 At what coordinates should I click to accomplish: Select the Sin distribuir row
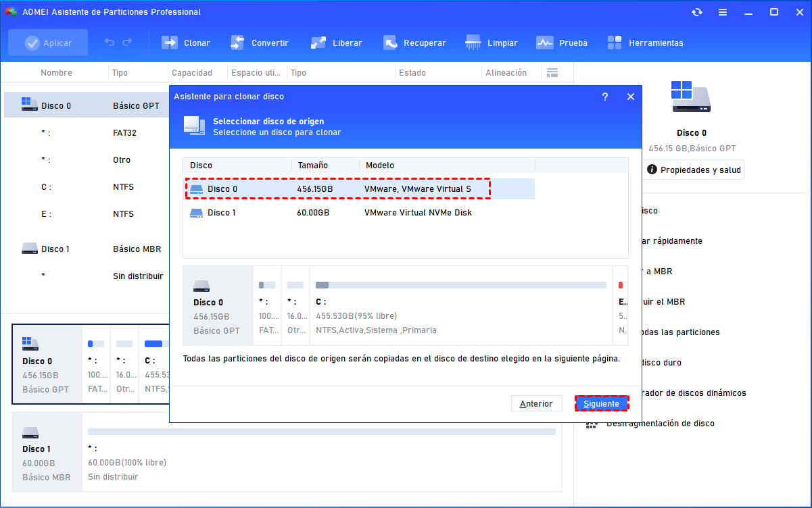pyautogui.click(x=87, y=276)
